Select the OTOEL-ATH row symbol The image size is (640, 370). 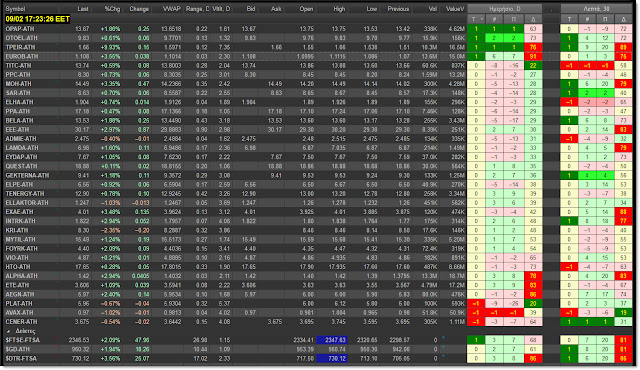pyautogui.click(x=21, y=38)
